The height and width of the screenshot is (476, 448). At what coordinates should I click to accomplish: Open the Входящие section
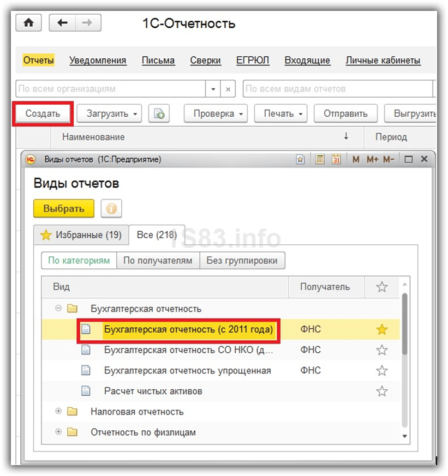click(x=307, y=60)
